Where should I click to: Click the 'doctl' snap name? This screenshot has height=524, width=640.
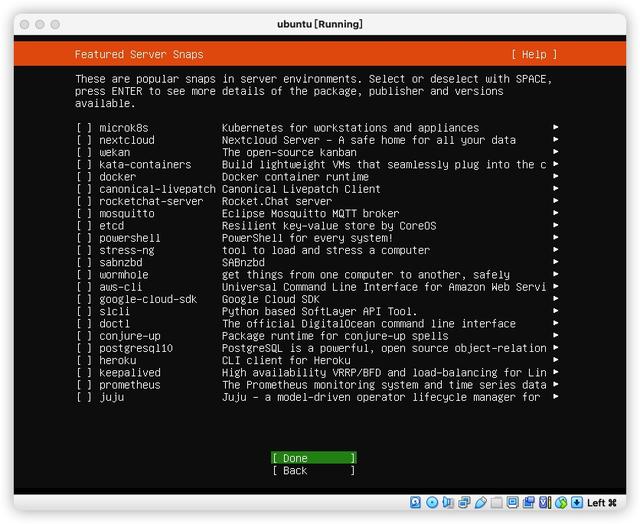click(x=115, y=324)
